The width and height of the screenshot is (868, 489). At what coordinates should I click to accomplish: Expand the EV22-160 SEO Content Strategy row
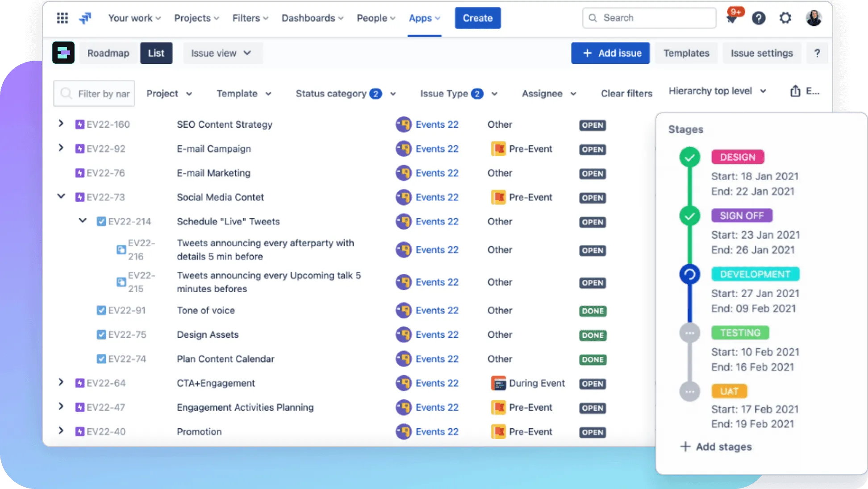point(61,124)
